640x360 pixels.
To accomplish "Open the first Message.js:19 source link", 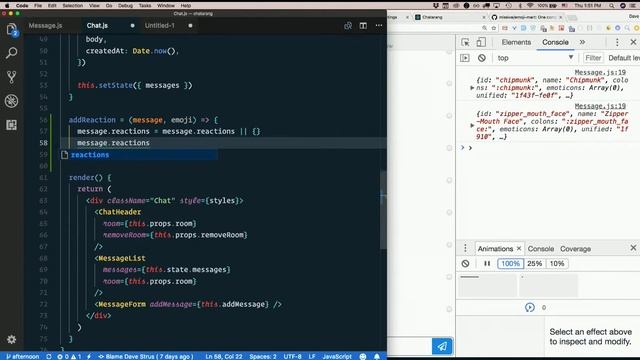I will [600, 72].
